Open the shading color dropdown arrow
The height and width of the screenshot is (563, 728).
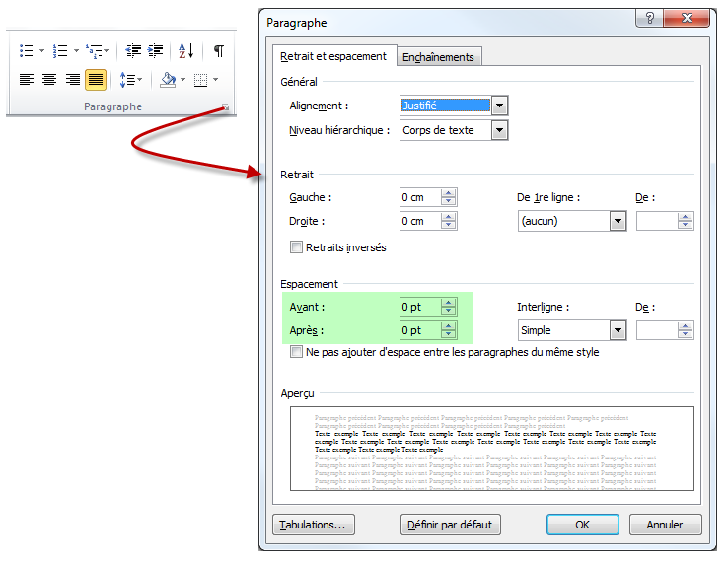pos(182,79)
